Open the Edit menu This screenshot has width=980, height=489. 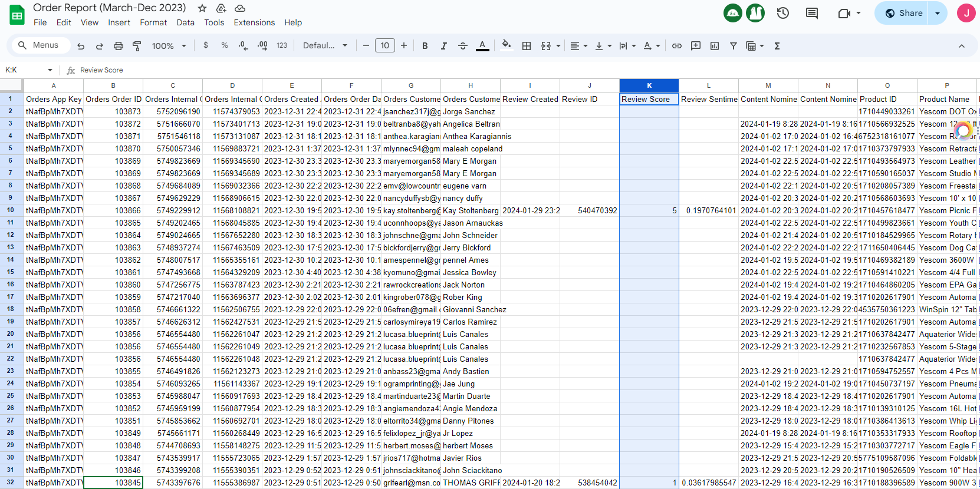tap(64, 22)
